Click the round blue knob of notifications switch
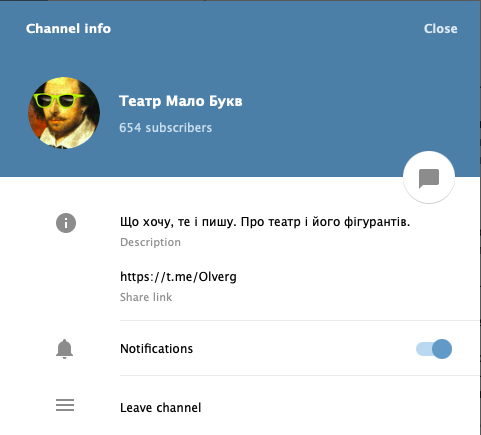 (x=442, y=349)
